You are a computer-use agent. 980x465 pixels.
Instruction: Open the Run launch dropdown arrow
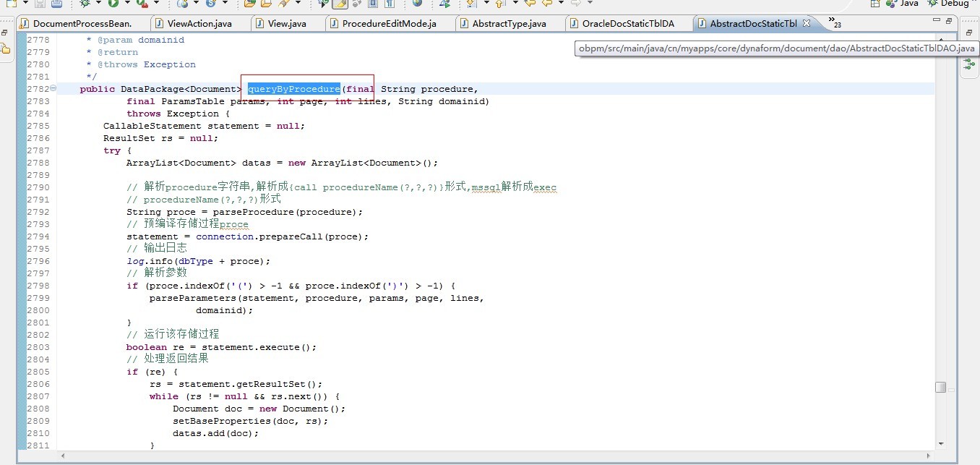[127, 3]
